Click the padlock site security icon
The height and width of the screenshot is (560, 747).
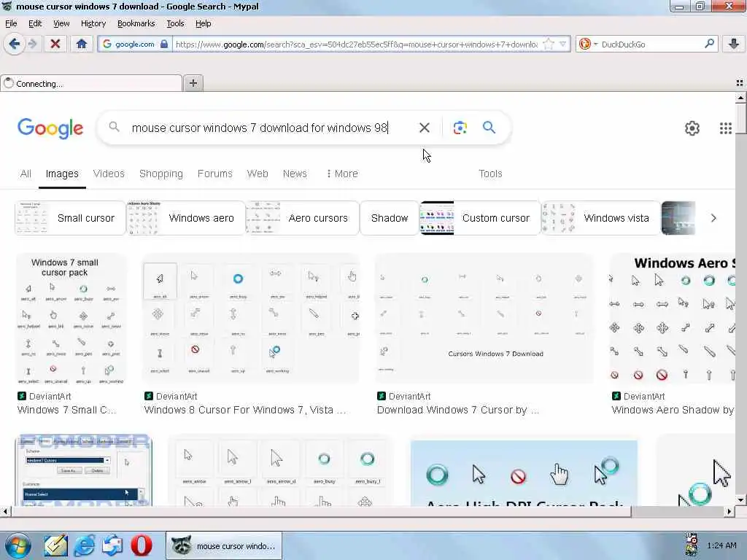(164, 44)
